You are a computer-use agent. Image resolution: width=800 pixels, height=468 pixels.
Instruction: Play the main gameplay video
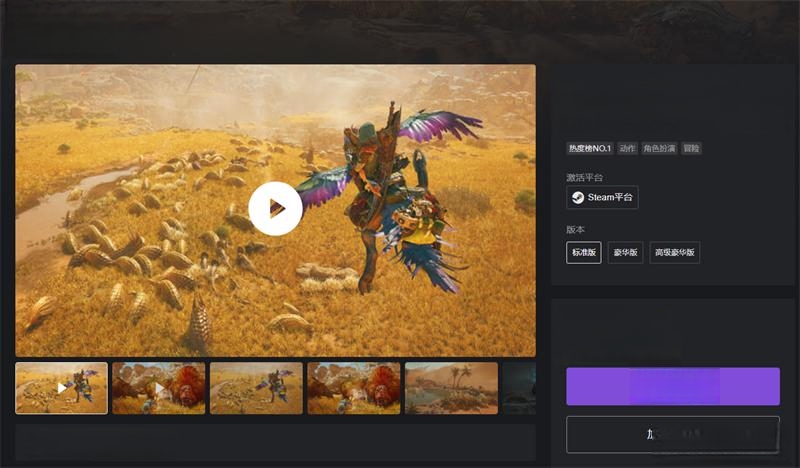pos(275,208)
